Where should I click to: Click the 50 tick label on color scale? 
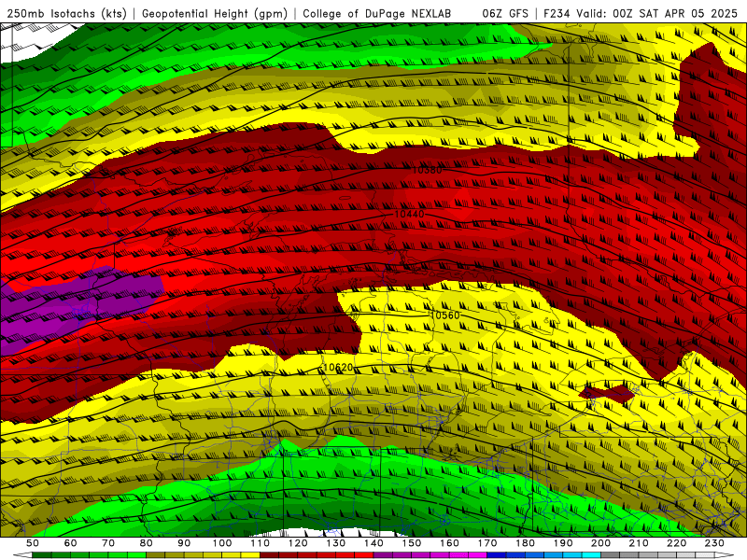(x=33, y=543)
